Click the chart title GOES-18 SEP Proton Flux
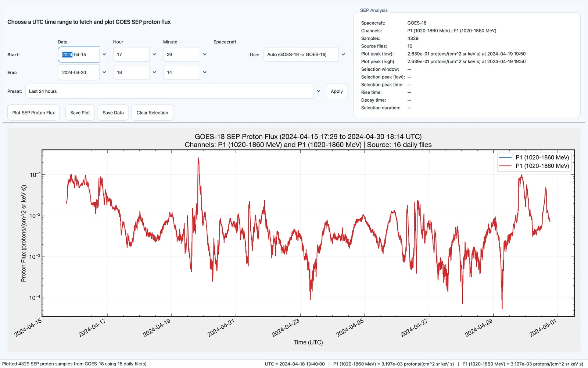The height and width of the screenshot is (368, 588). pyautogui.click(x=308, y=137)
